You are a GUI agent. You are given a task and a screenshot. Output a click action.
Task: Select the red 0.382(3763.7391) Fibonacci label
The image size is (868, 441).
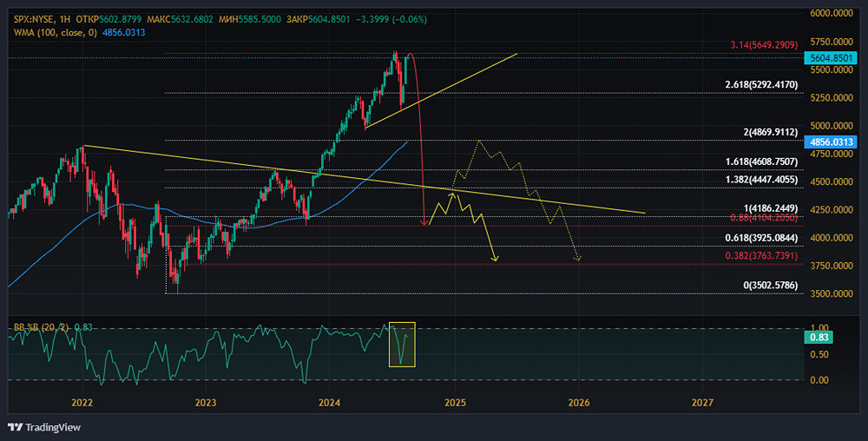click(x=762, y=255)
